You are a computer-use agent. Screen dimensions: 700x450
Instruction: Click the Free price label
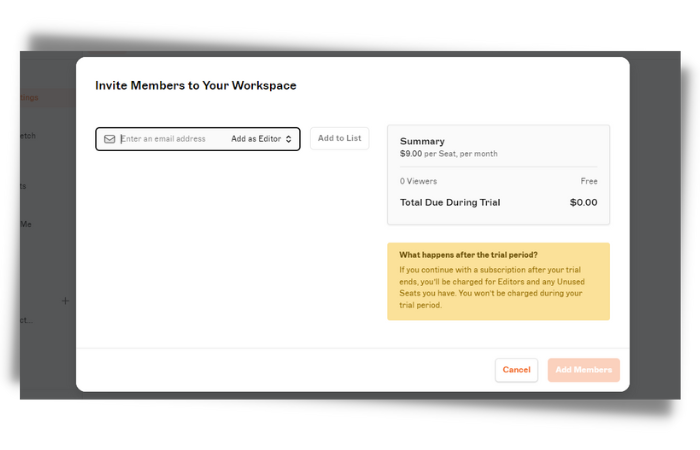click(589, 181)
